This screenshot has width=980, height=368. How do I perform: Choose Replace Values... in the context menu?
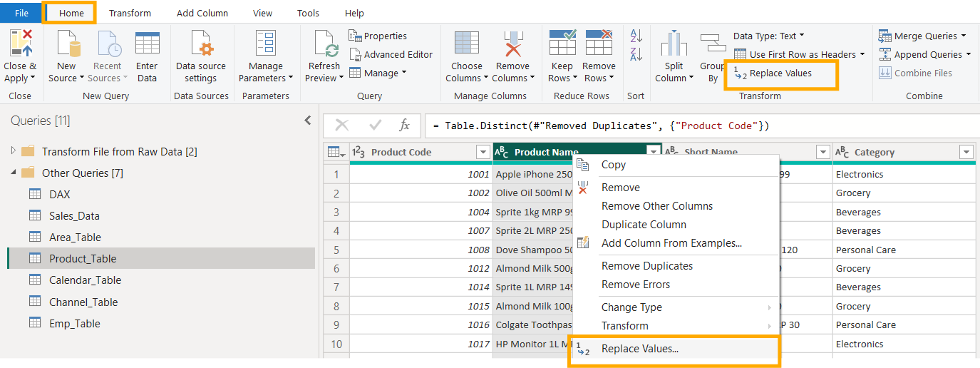pyautogui.click(x=675, y=349)
